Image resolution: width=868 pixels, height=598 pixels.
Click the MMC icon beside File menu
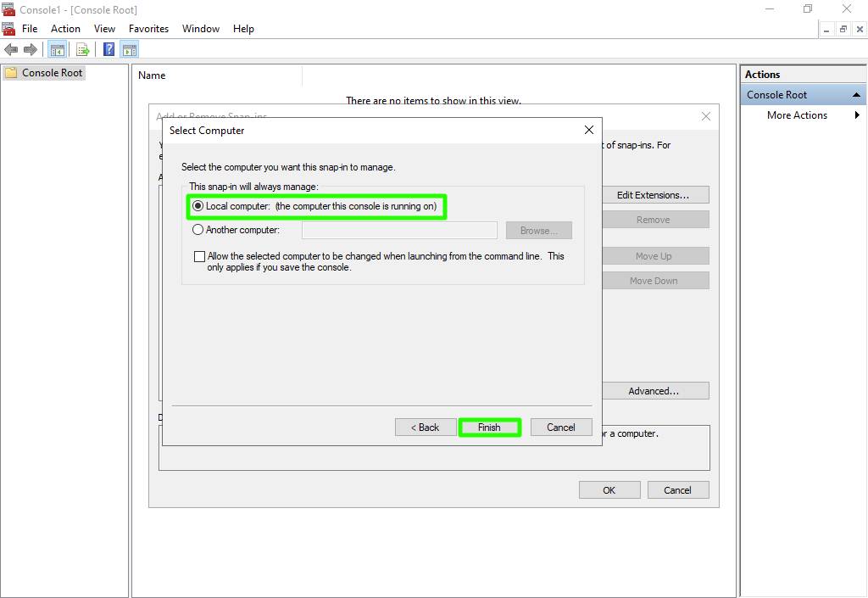click(8, 29)
